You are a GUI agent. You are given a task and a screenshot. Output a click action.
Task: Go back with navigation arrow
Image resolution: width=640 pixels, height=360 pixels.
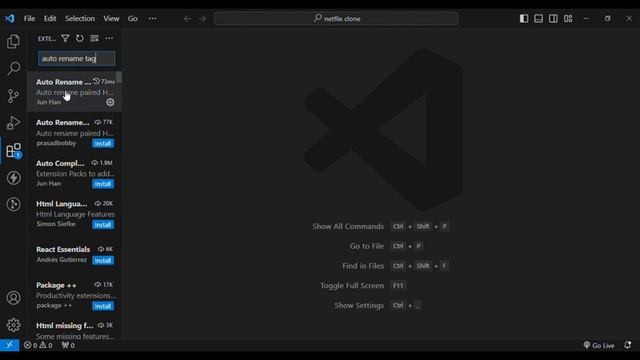pos(187,19)
